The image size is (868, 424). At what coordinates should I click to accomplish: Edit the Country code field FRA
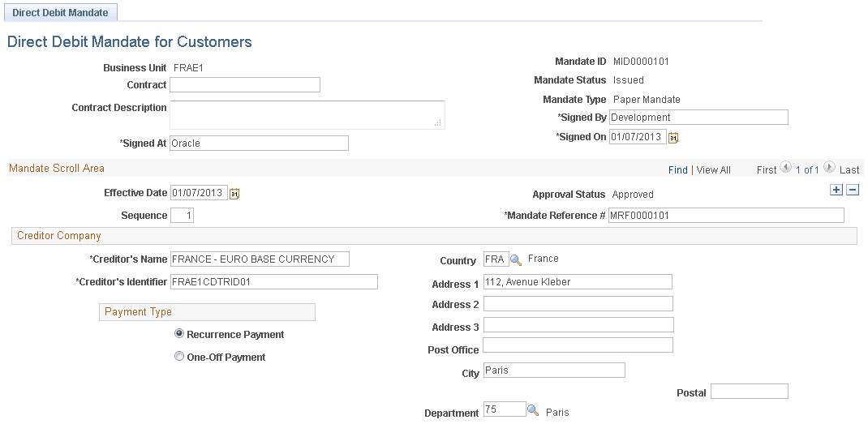496,259
